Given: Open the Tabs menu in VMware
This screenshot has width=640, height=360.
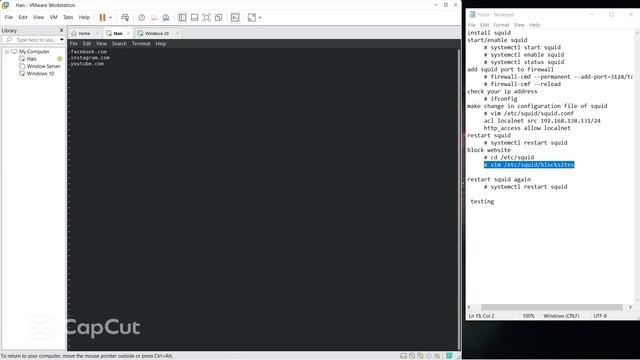Looking at the screenshot, I should pos(68,18).
